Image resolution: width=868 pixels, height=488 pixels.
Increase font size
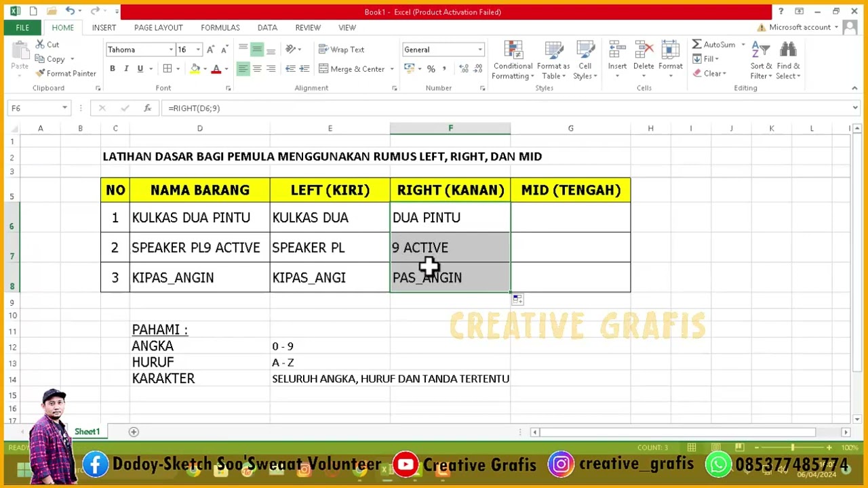[x=210, y=49]
